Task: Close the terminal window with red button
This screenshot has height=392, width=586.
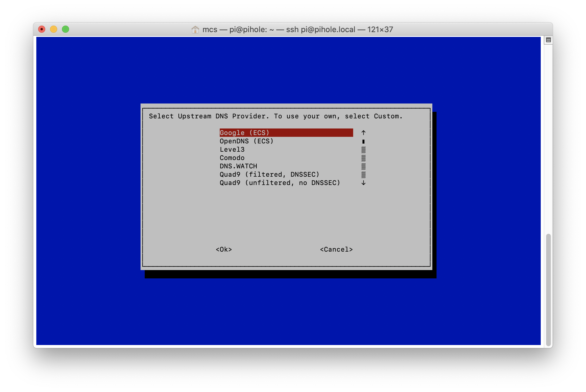Action: point(42,29)
